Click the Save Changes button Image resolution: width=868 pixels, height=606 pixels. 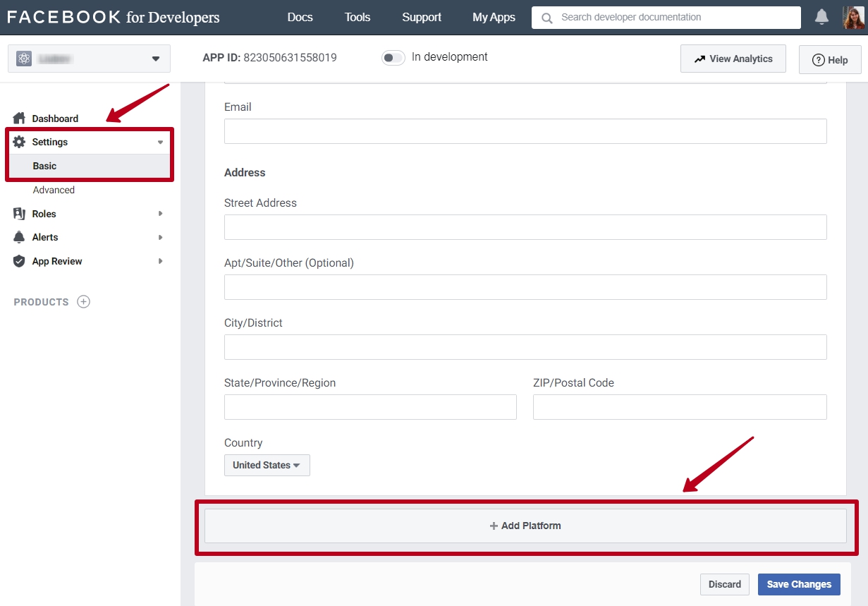799,584
